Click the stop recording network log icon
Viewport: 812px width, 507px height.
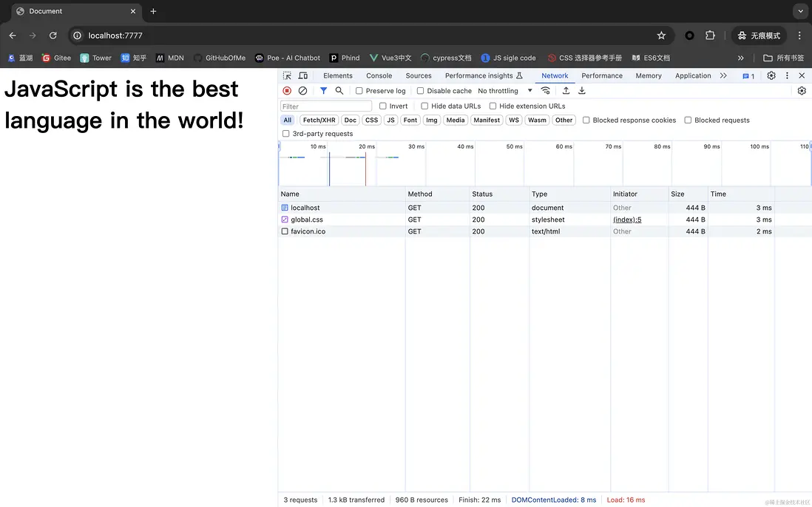(x=287, y=91)
